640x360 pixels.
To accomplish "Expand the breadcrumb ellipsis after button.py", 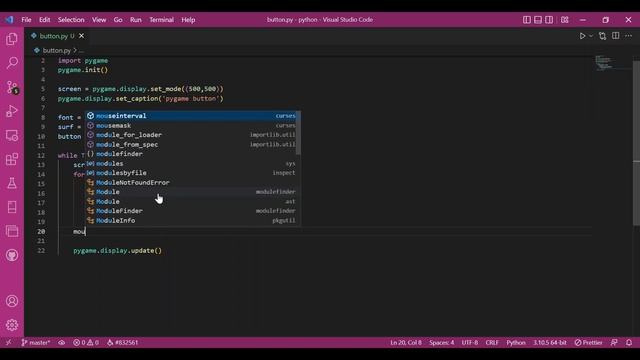I will point(81,51).
